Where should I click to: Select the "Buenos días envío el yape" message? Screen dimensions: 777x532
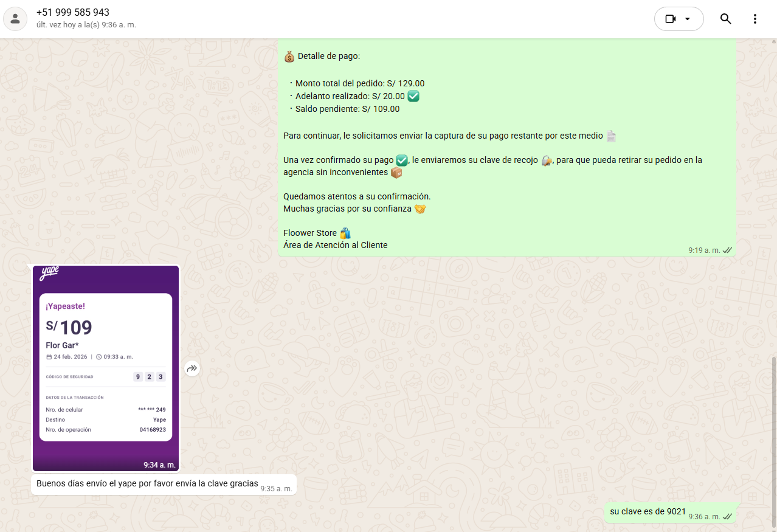tap(147, 484)
